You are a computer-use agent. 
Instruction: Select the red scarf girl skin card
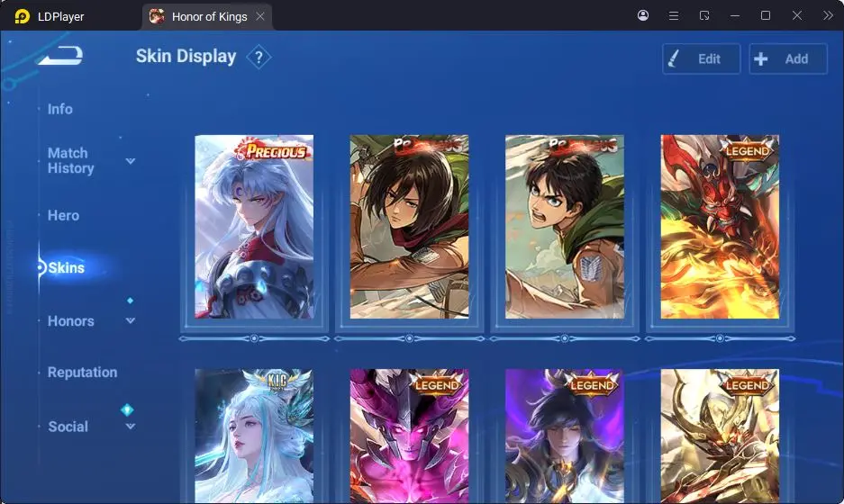pyautogui.click(x=409, y=227)
